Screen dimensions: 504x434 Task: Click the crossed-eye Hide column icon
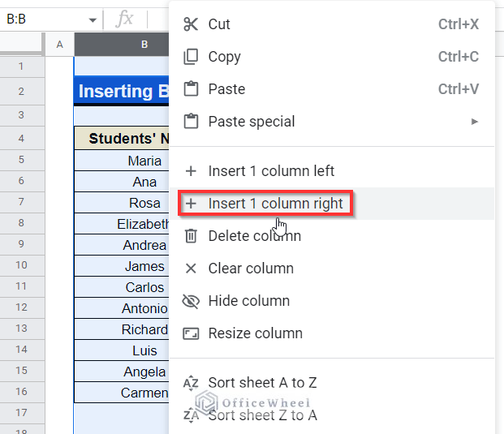point(191,301)
